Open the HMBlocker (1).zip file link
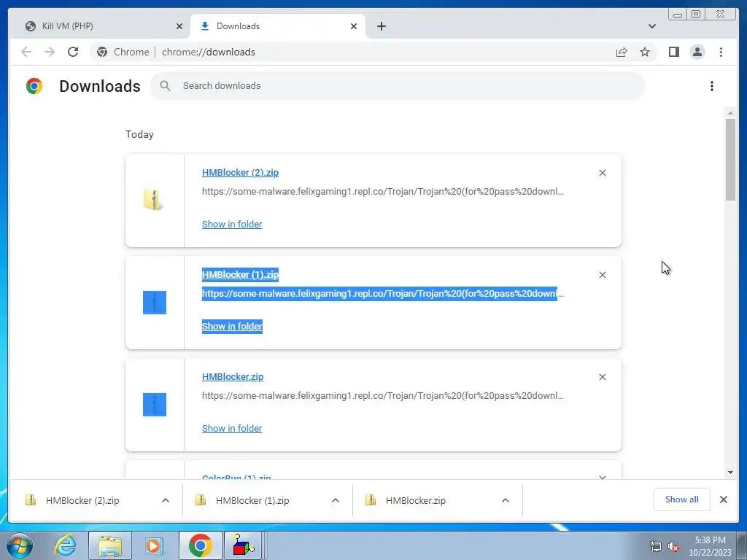This screenshot has width=747, height=560. tap(240, 275)
